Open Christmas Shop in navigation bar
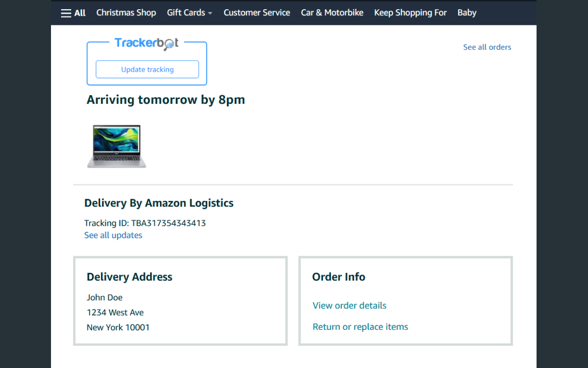 click(126, 13)
